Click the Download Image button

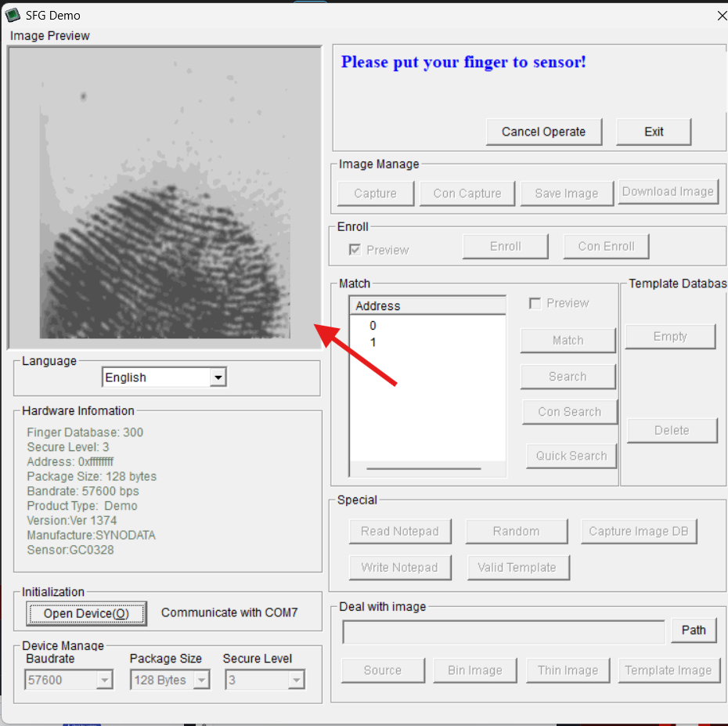pos(668,191)
